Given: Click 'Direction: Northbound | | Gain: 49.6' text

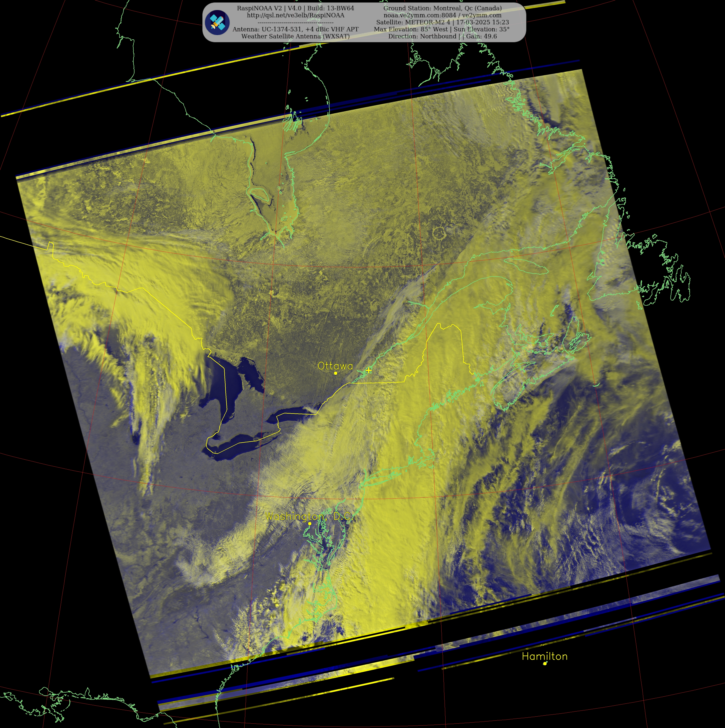Looking at the screenshot, I should pos(442,37).
